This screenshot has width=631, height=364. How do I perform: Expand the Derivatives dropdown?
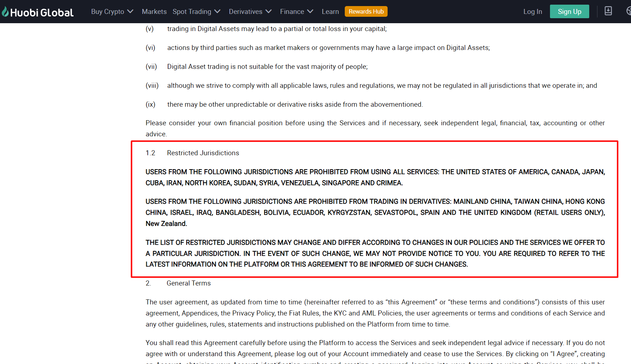[250, 11]
